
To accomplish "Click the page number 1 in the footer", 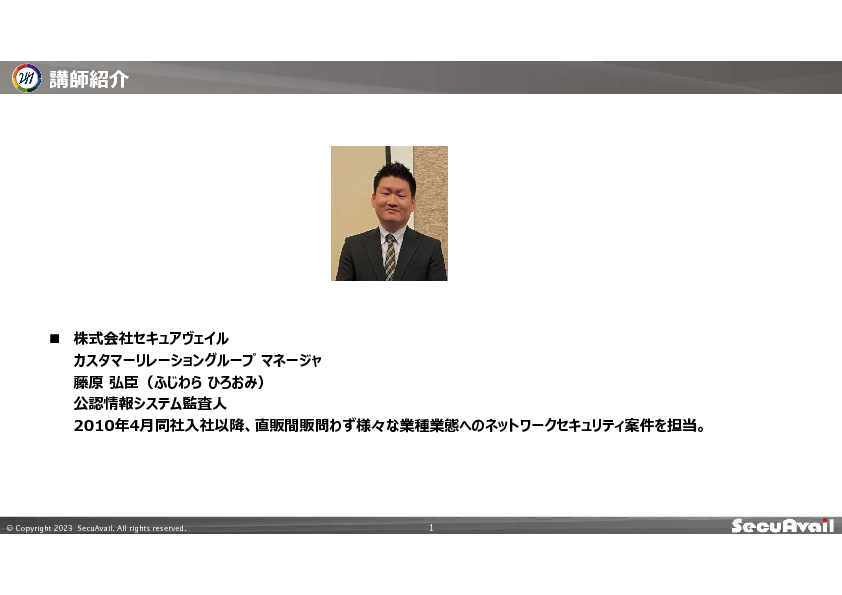I will coord(431,527).
